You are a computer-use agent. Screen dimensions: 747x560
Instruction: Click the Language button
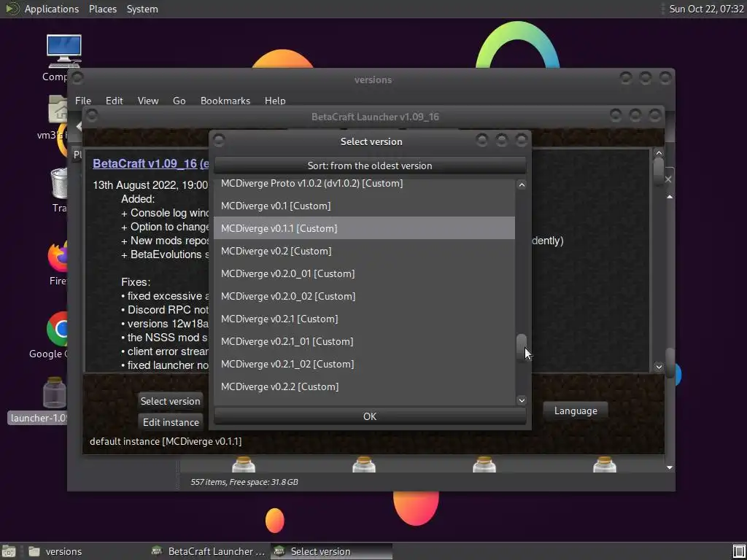click(x=576, y=411)
